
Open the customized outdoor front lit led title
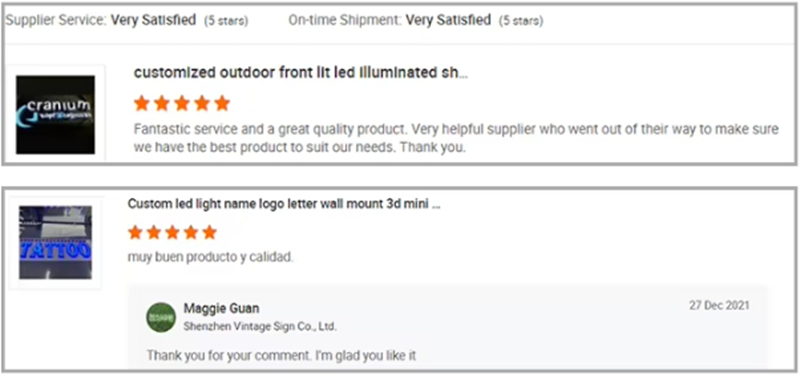point(301,73)
